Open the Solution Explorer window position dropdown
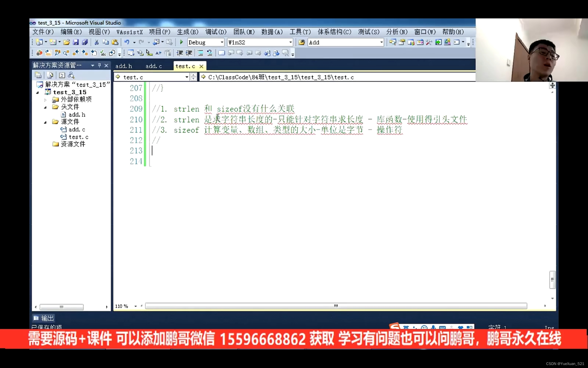Screen dimensions: 588x368 coord(93,66)
